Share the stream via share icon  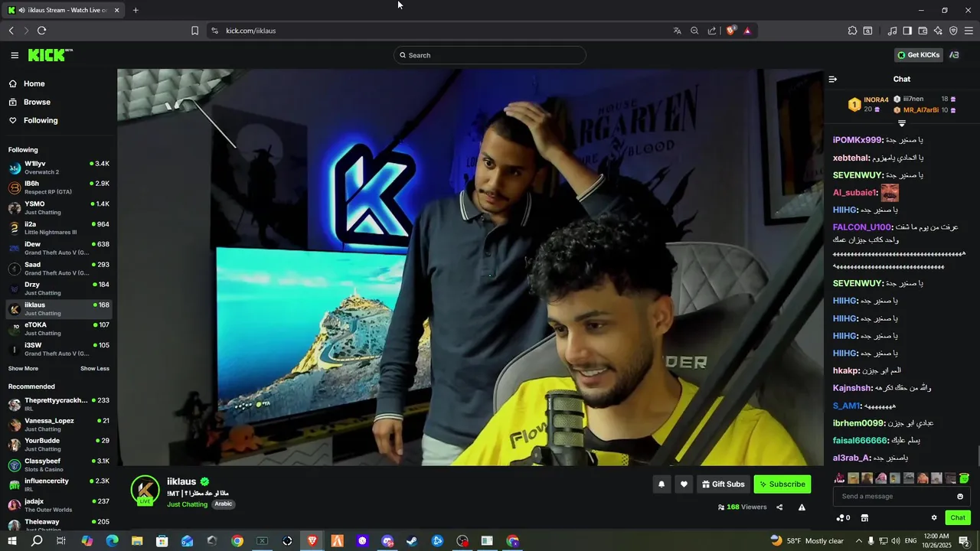pos(779,507)
